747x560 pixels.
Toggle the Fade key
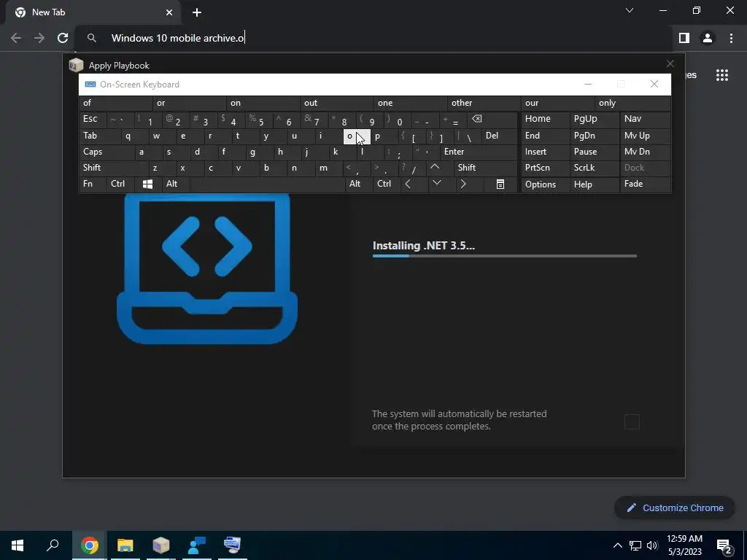point(645,184)
